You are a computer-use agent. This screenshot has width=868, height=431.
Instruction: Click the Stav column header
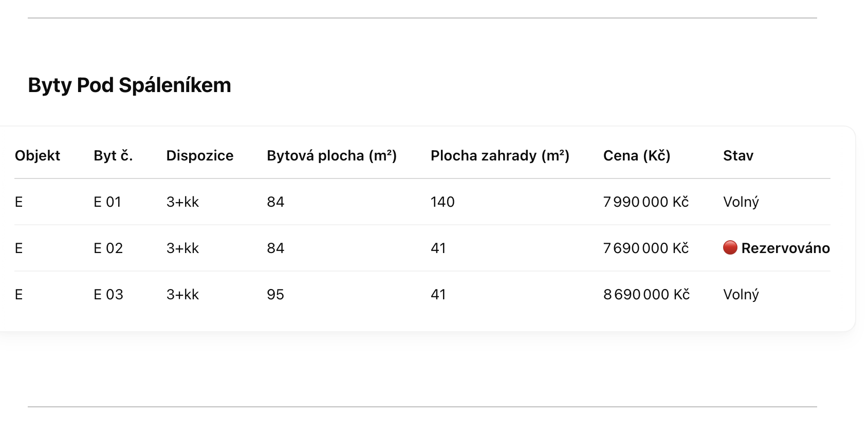click(738, 155)
